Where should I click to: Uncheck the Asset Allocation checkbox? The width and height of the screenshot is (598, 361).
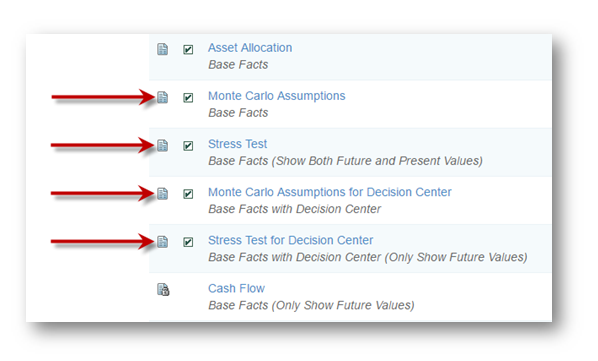[x=188, y=50]
